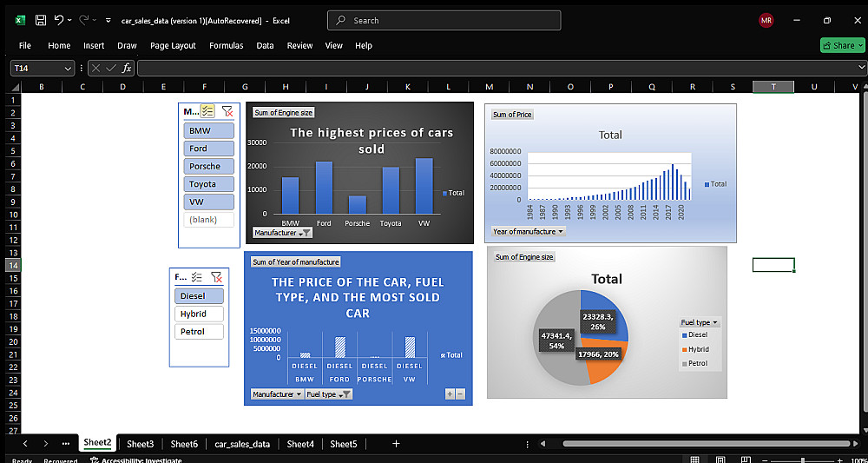The width and height of the screenshot is (868, 463).
Task: Open the Data ribbon tab
Action: tap(265, 45)
